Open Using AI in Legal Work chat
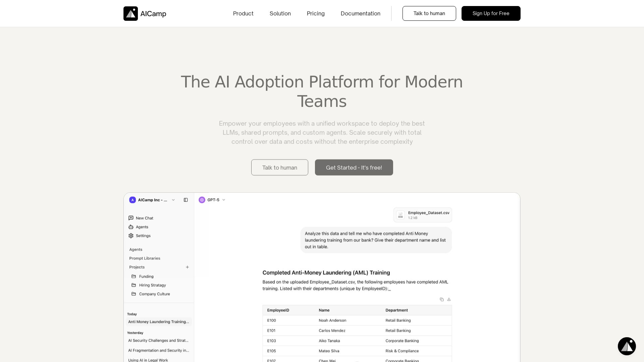This screenshot has height=362, width=644. point(148,360)
